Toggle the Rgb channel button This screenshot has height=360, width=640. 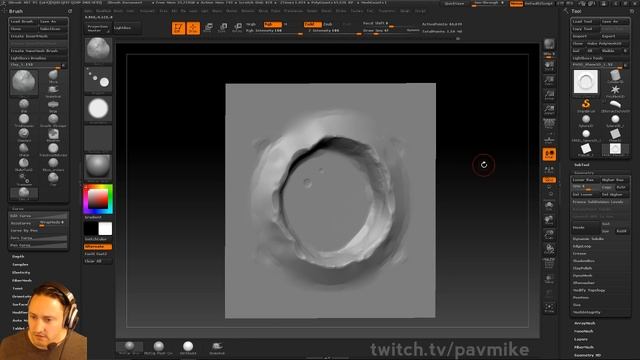pos(272,24)
